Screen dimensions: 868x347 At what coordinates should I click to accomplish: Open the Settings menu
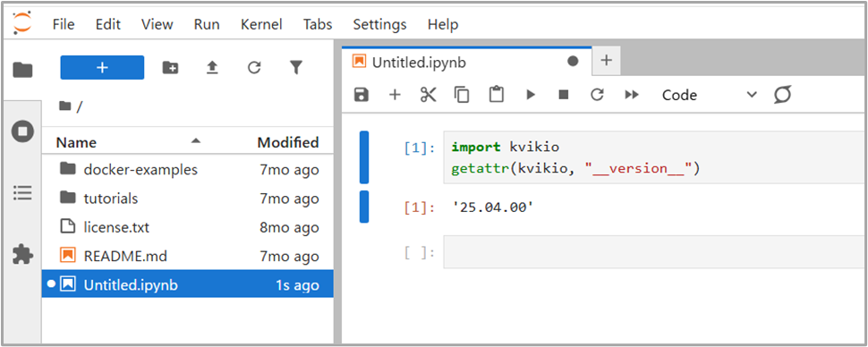click(379, 24)
